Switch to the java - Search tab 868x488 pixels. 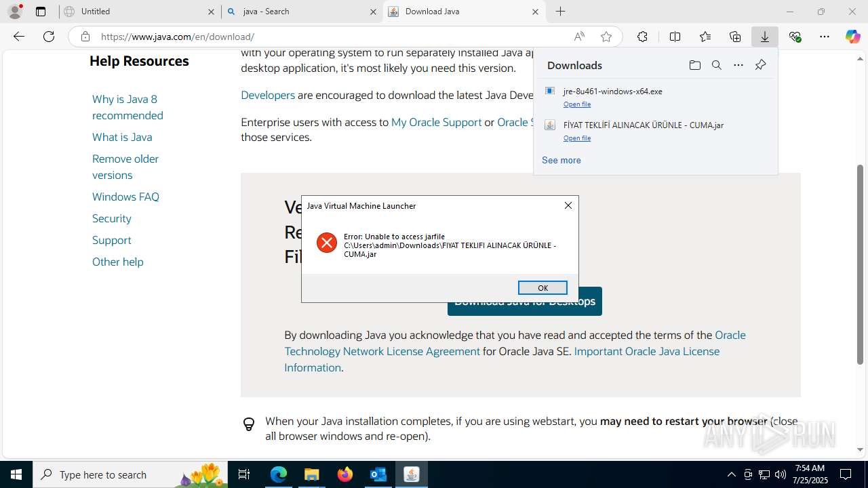(302, 12)
